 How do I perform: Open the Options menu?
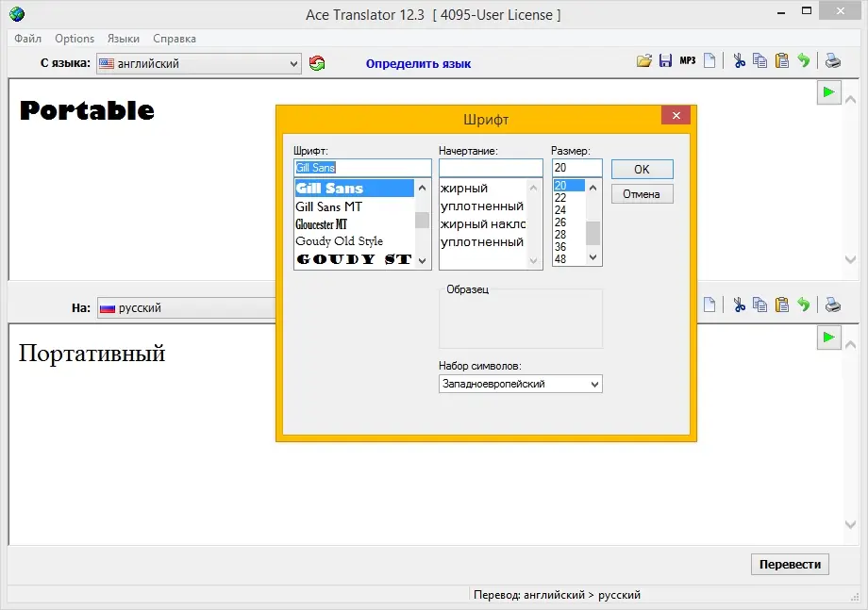click(75, 39)
